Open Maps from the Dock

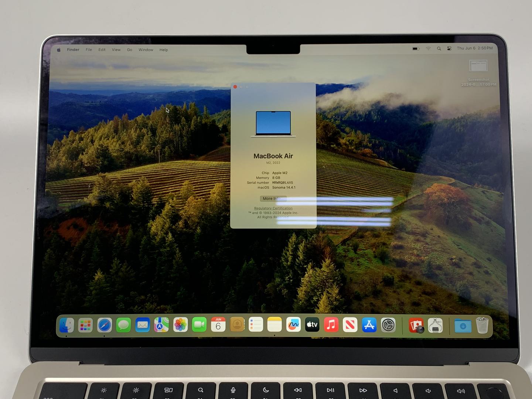(161, 325)
